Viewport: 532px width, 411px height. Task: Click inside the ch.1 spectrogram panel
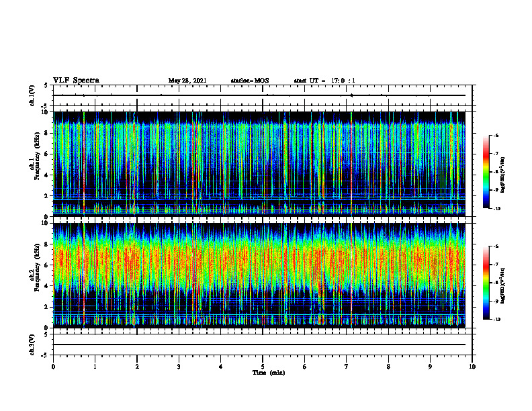click(259, 164)
